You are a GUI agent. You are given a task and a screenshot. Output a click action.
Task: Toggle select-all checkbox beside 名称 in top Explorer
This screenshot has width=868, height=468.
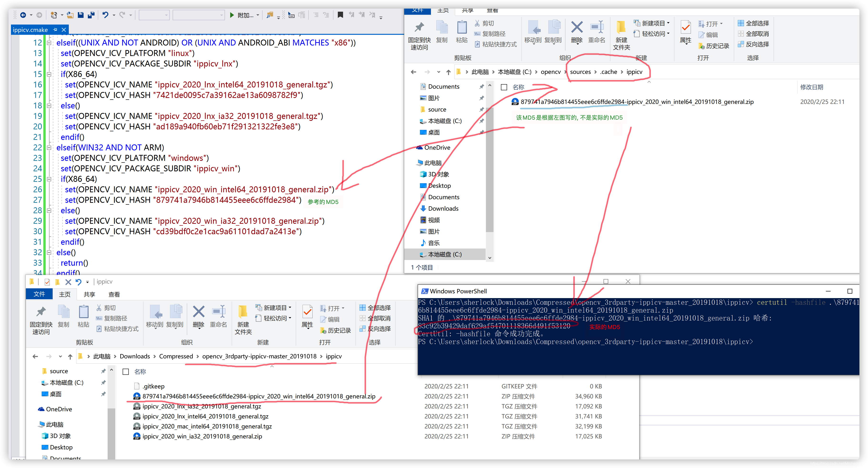(x=504, y=87)
